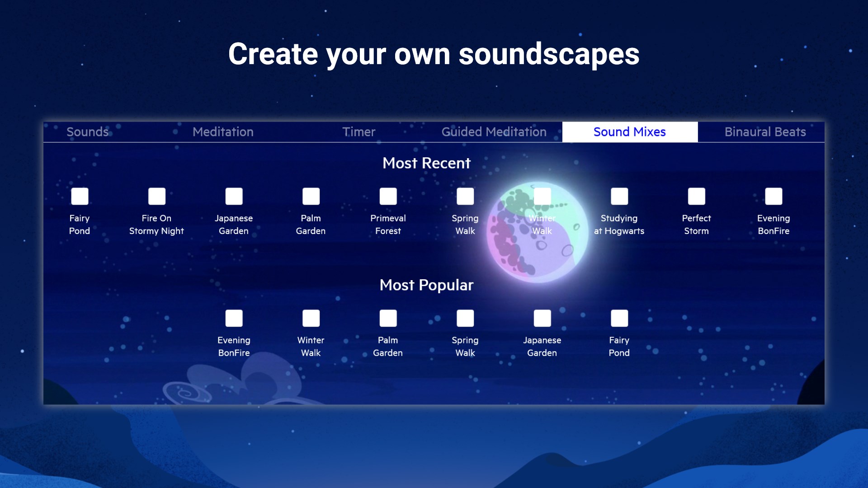Play the Perfect Storm sound mix

tap(696, 197)
